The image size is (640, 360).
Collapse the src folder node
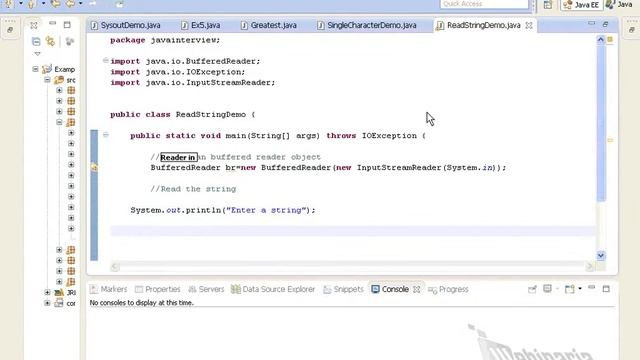pyautogui.click(x=47, y=80)
